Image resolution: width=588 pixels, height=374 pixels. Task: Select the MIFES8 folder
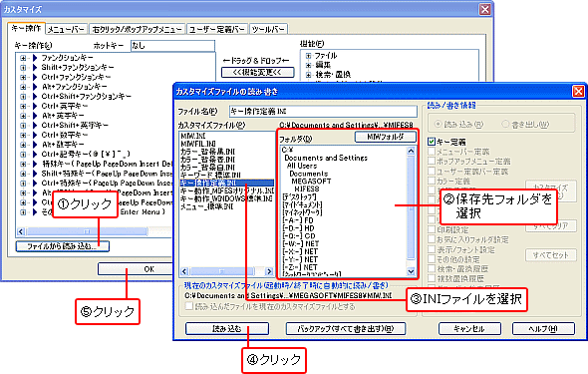[307, 189]
